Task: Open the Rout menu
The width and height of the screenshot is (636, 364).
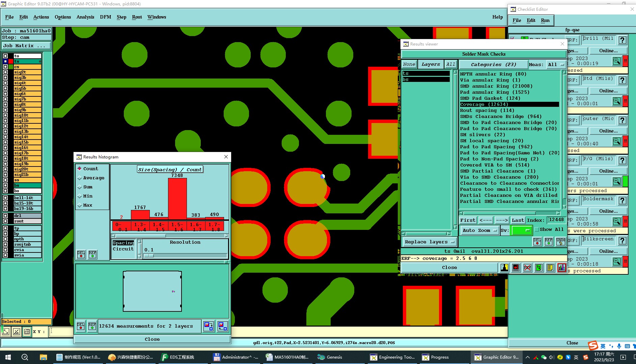Action: click(x=137, y=17)
